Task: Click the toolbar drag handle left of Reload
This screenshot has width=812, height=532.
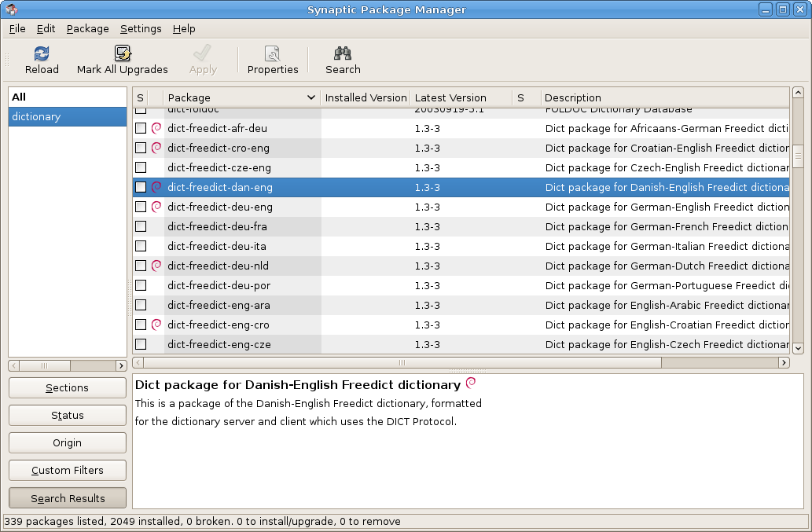Action: (7, 60)
